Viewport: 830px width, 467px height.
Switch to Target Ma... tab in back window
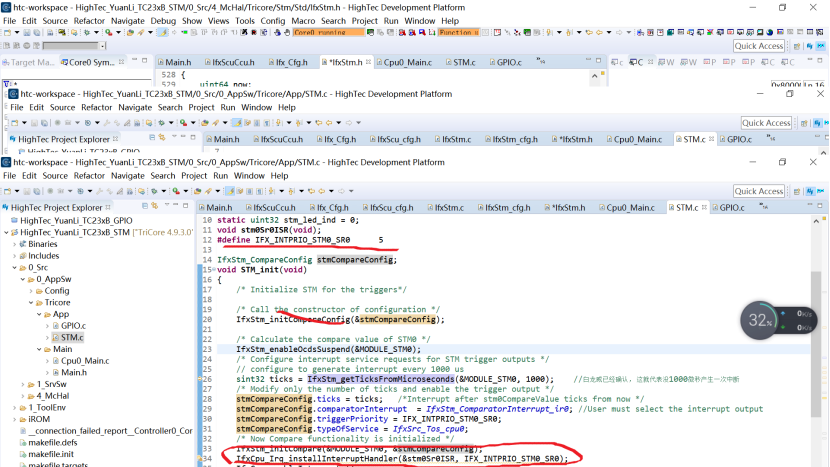pyautogui.click(x=30, y=62)
